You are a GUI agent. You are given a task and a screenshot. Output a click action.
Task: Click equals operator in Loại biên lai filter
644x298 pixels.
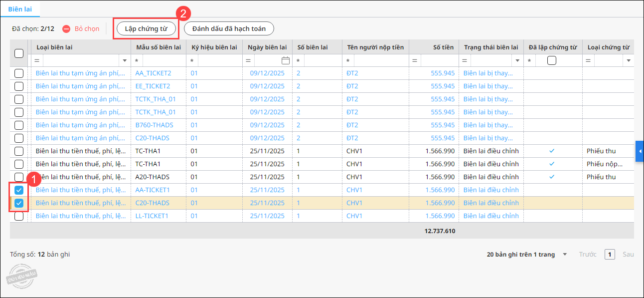(x=37, y=60)
